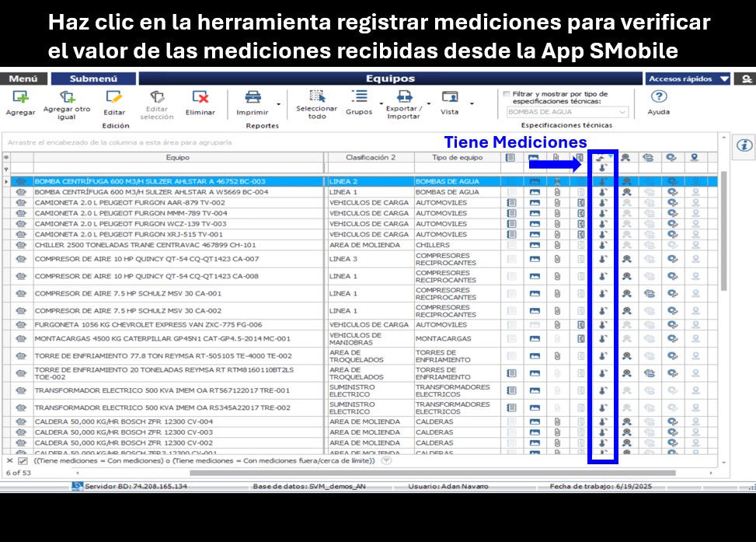Viewport: 756px width, 542px height.
Task: Click the Editar selección button
Action: [x=157, y=105]
